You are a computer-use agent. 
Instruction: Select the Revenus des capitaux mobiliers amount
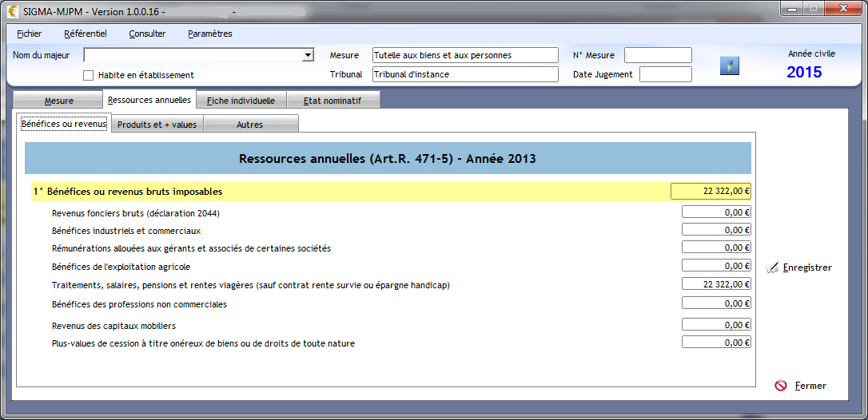coord(716,325)
